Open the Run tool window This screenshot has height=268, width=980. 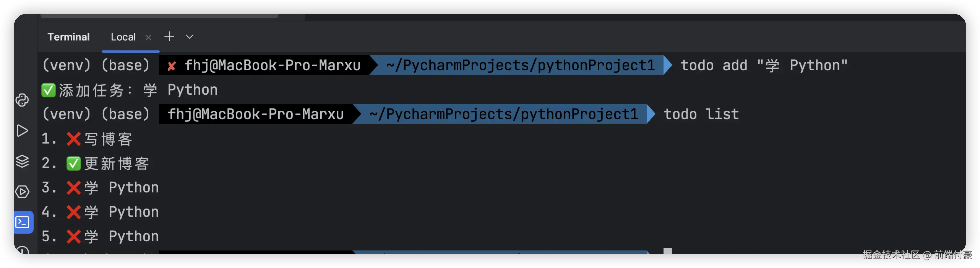(22, 131)
